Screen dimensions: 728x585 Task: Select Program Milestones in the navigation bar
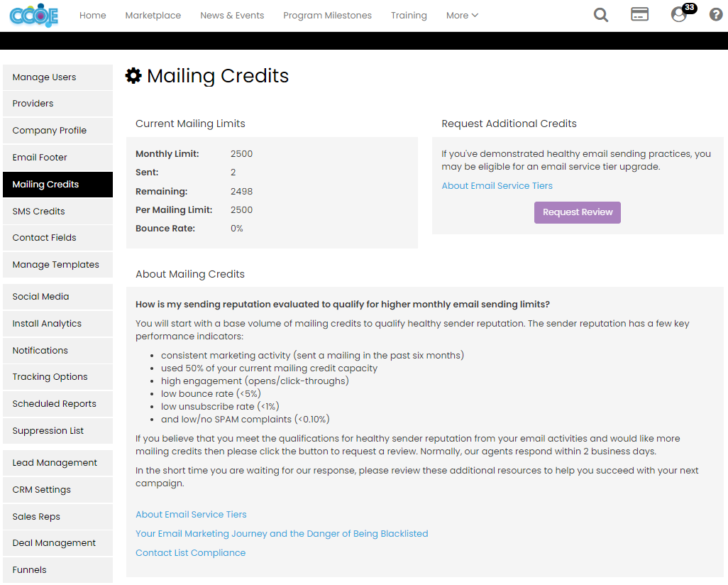(x=327, y=15)
